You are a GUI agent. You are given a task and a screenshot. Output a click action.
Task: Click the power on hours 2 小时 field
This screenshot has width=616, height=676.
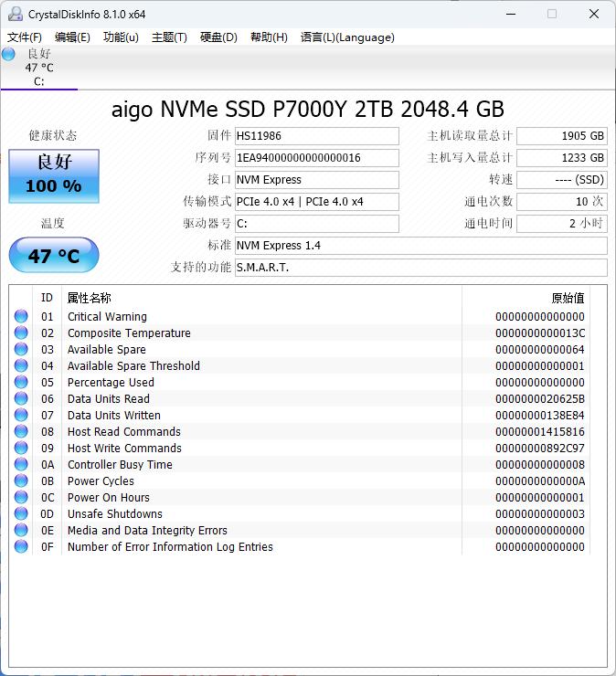coord(562,224)
